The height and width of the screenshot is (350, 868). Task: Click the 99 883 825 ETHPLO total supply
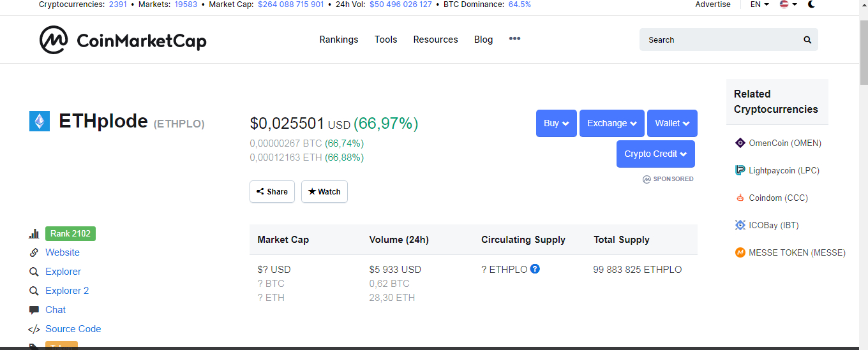(638, 270)
